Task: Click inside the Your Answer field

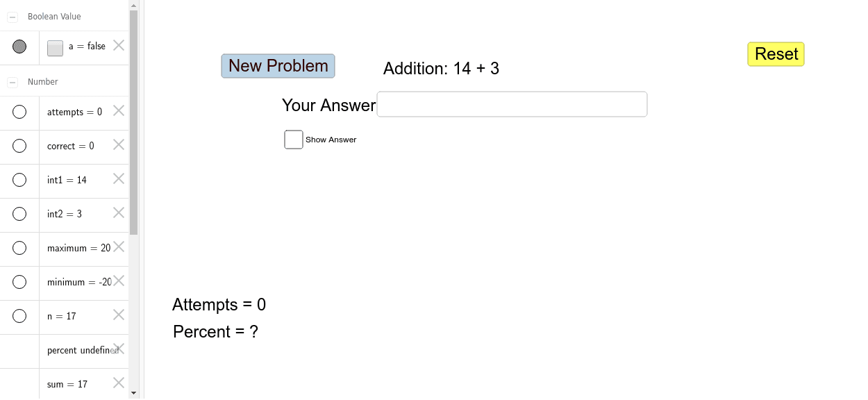Action: coord(512,103)
